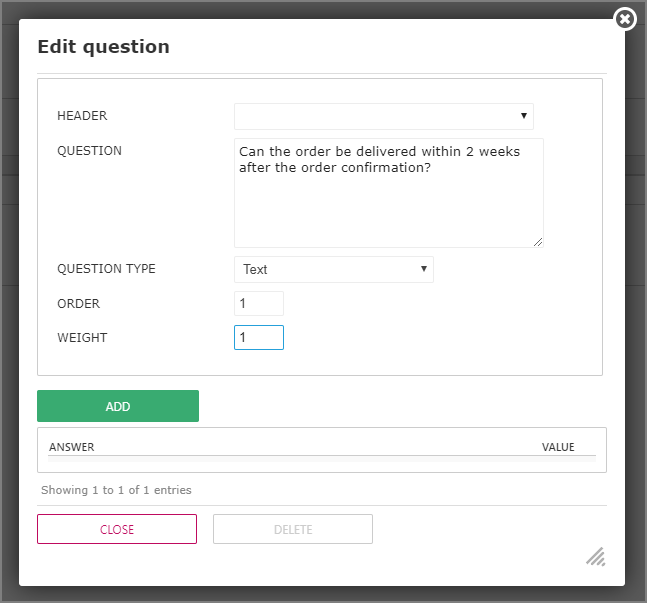Focus the ORDER input field
The height and width of the screenshot is (603, 647).
click(x=259, y=303)
